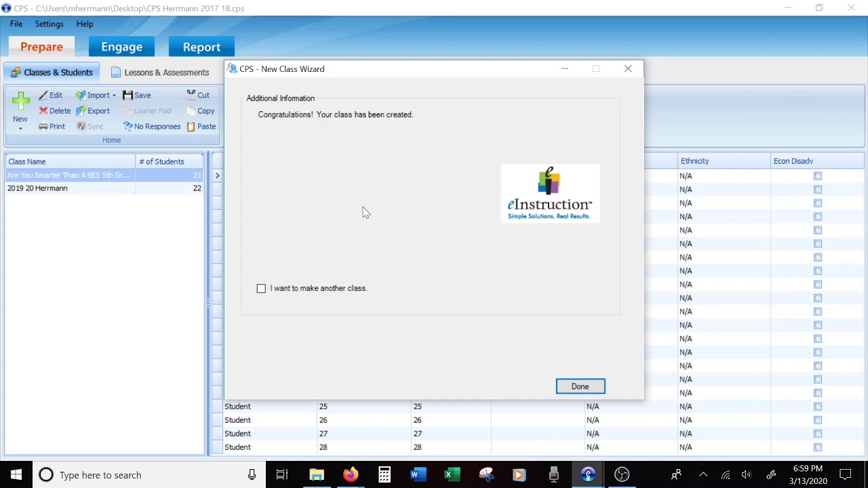This screenshot has width=868, height=488.
Task: Click the CPS app taskbar icon
Action: [588, 475]
